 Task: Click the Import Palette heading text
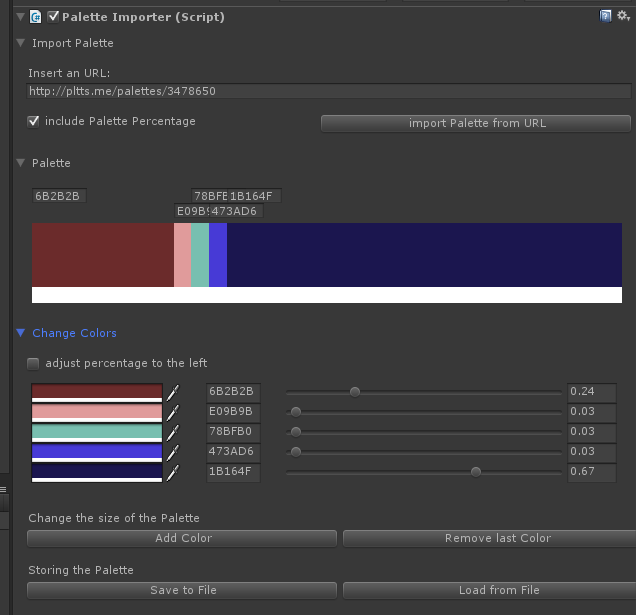coord(73,43)
